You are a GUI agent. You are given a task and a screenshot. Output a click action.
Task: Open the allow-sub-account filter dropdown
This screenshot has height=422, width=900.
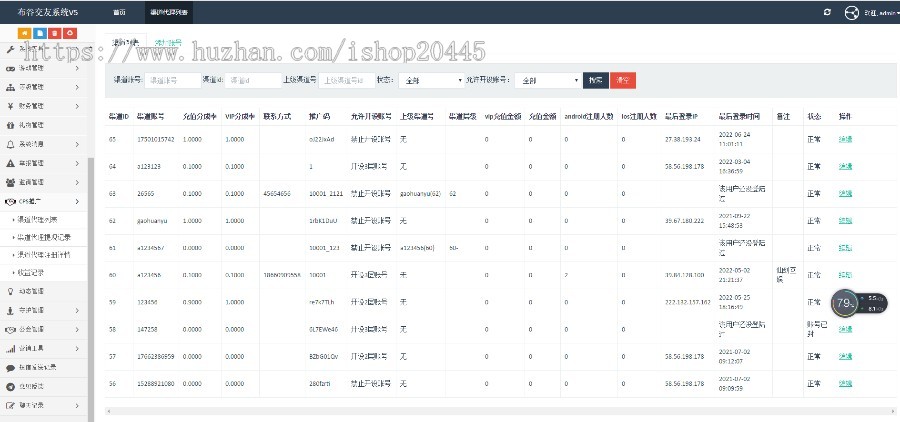(548, 80)
